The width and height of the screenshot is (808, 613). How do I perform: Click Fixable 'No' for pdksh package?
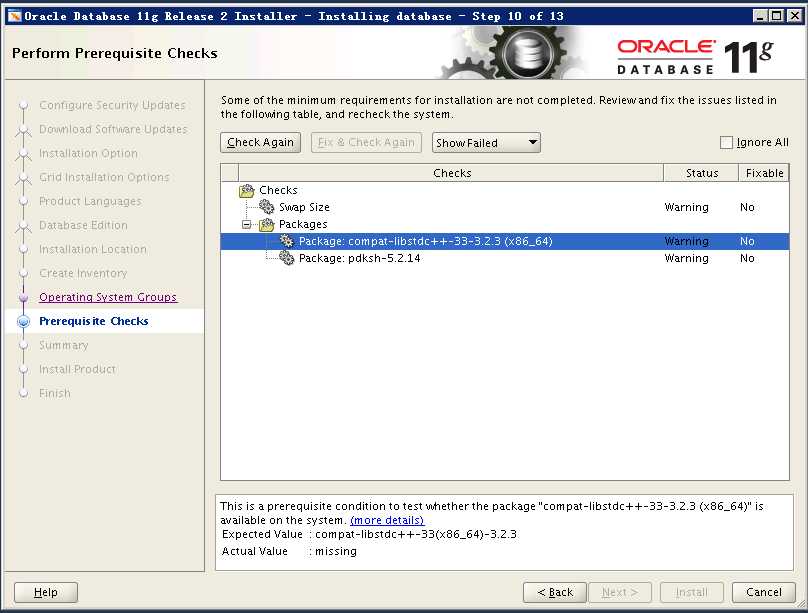747,258
